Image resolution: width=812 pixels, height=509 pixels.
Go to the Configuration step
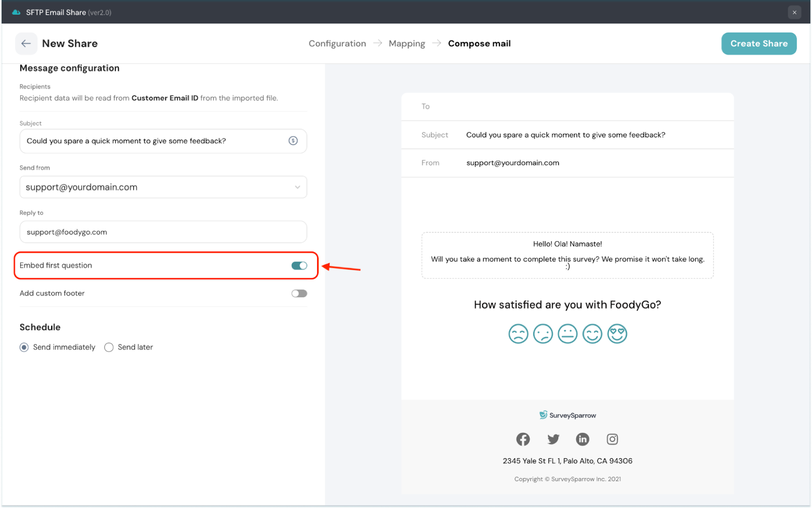[337, 44]
